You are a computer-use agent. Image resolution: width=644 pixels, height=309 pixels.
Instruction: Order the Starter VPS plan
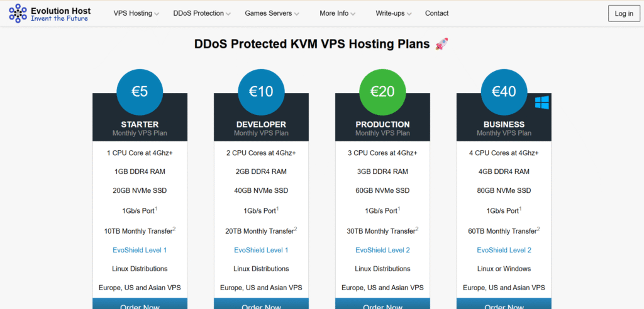click(140, 306)
